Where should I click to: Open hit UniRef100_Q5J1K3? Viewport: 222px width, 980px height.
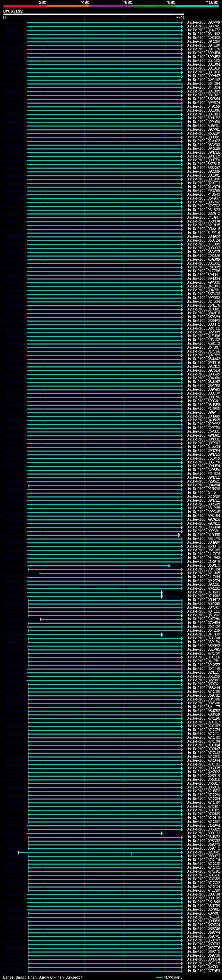(x=203, y=60)
